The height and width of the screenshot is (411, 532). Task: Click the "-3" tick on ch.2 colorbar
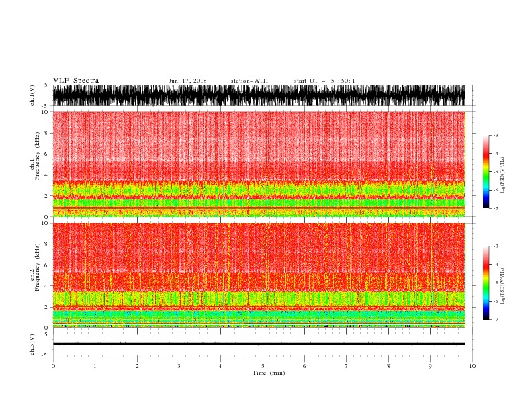[x=495, y=246]
